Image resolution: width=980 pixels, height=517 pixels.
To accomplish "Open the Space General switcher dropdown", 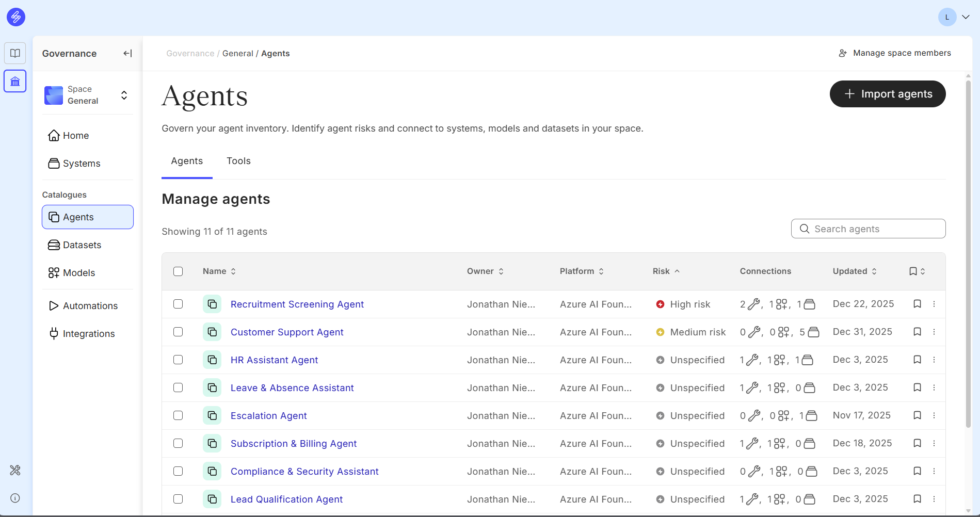I will (124, 95).
